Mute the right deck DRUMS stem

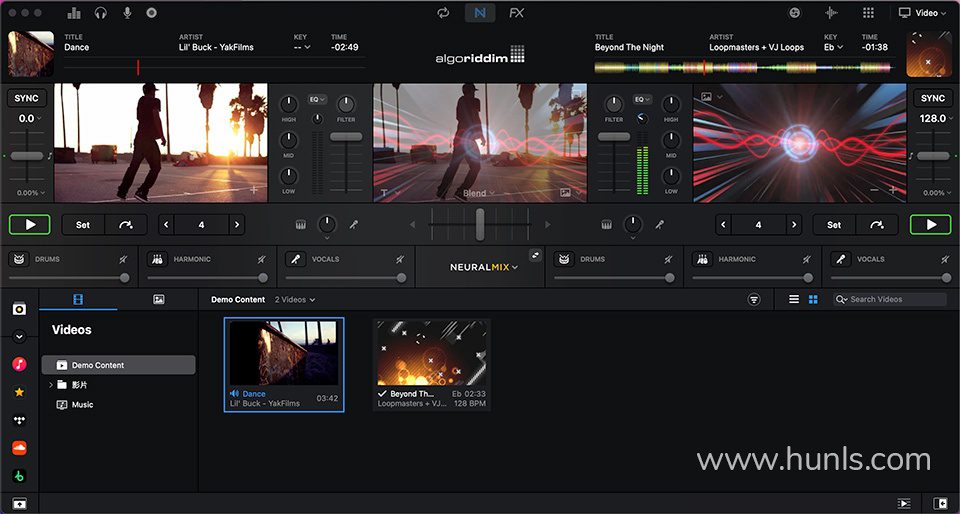click(x=668, y=259)
